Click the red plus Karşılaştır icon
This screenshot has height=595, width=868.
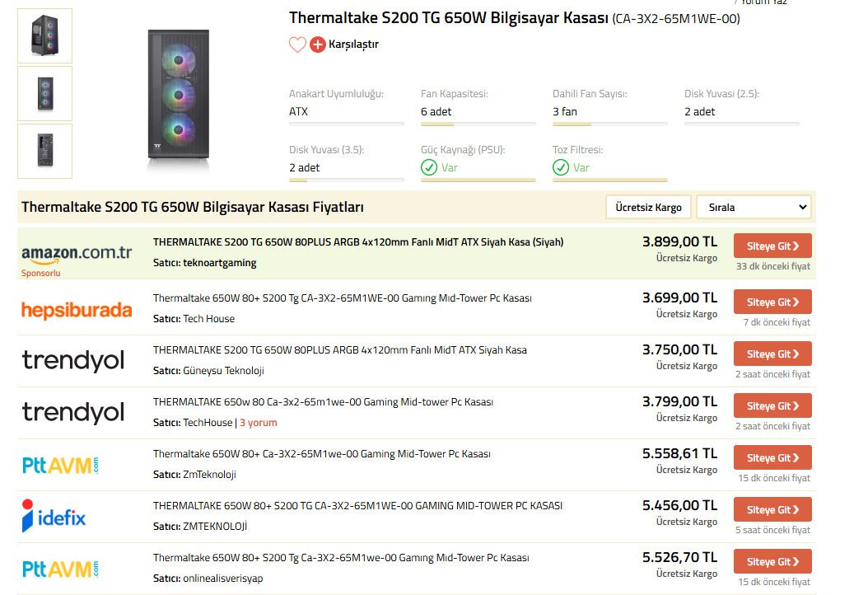point(318,45)
